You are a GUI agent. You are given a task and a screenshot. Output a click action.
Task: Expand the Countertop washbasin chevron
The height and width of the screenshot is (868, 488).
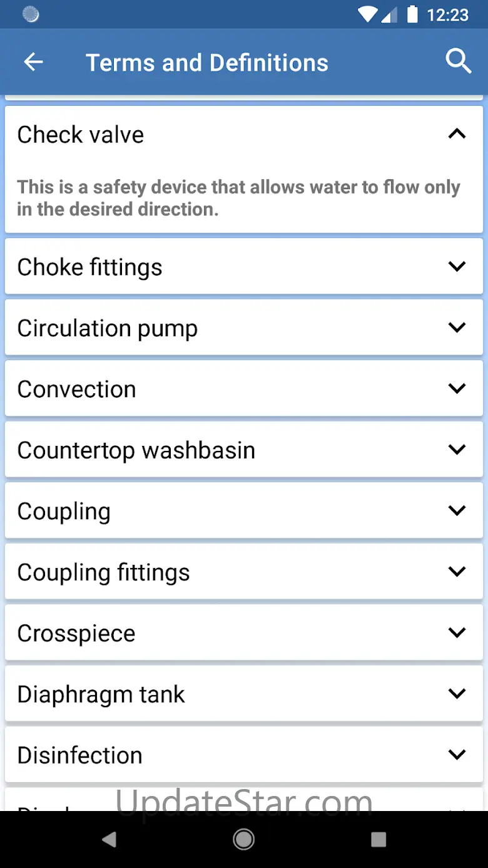click(457, 449)
